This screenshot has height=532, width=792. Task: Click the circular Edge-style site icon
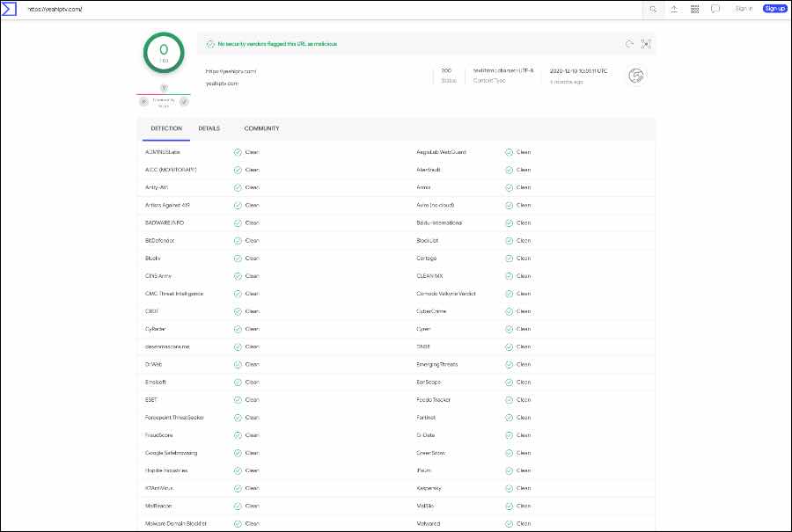pos(636,76)
